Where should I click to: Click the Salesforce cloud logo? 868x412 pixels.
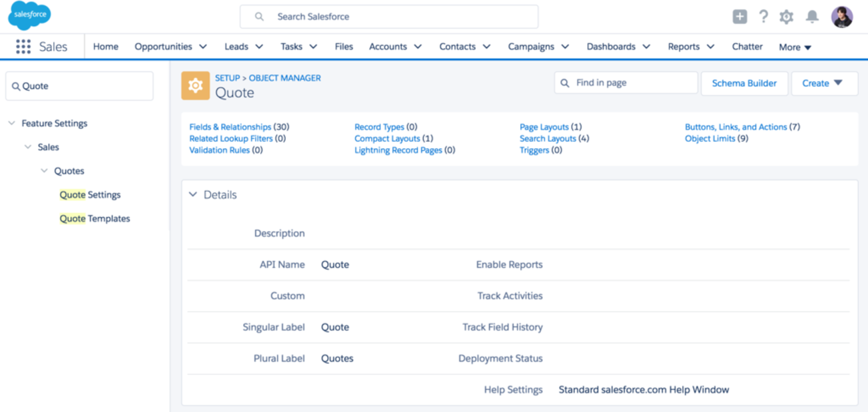tap(29, 16)
